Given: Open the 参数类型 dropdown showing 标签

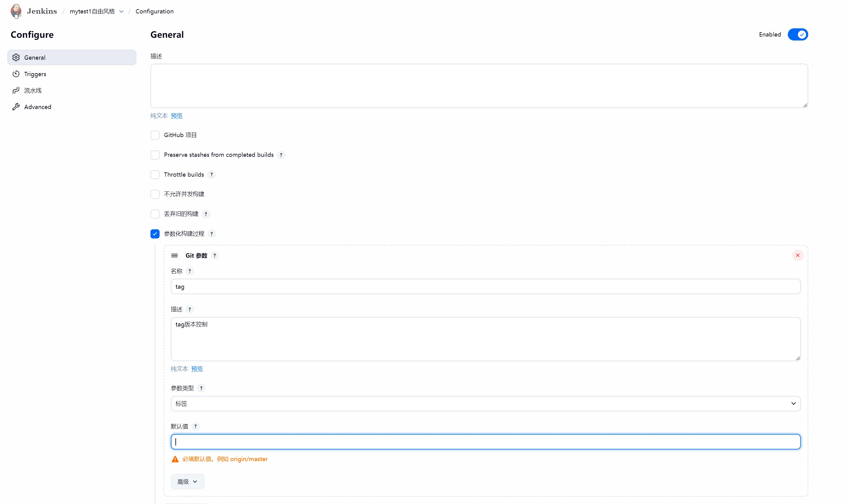Looking at the screenshot, I should [x=485, y=404].
